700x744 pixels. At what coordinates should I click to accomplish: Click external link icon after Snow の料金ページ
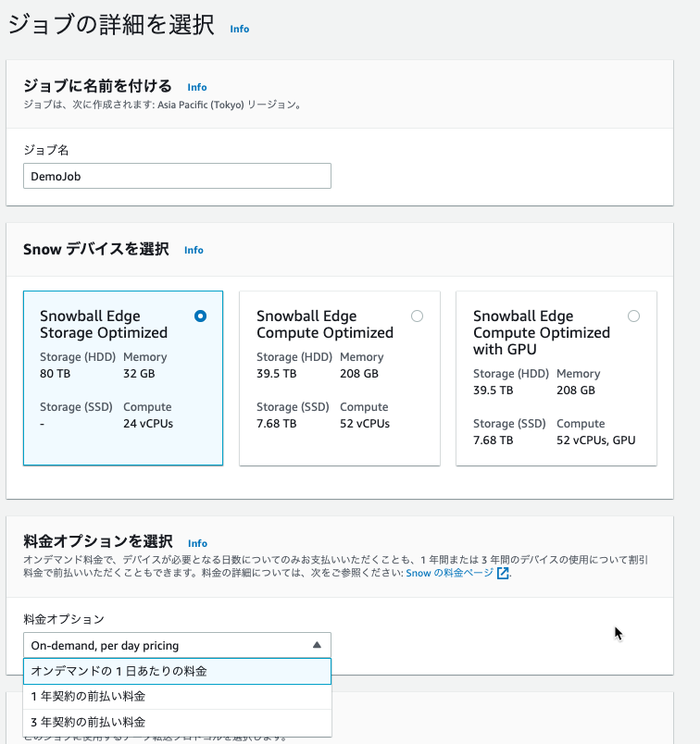pos(503,573)
